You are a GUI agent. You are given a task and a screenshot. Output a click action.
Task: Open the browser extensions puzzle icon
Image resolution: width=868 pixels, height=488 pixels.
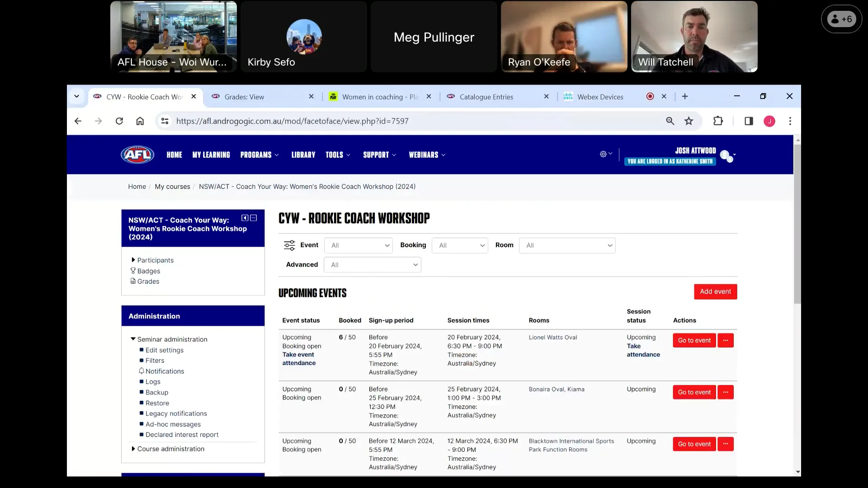(718, 121)
